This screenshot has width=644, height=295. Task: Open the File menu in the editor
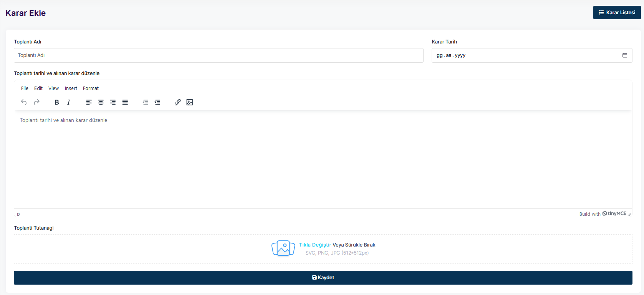pyautogui.click(x=25, y=88)
